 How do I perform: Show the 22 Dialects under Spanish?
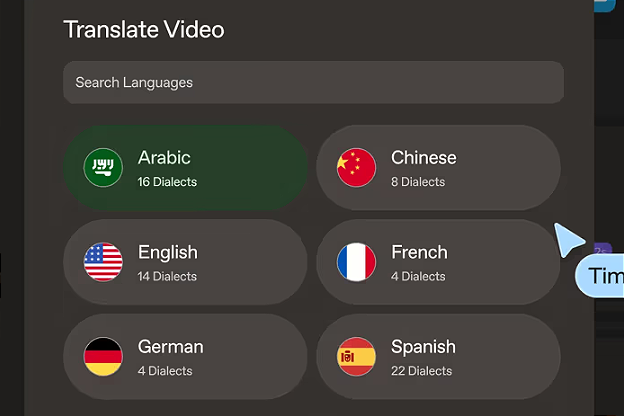pos(421,371)
